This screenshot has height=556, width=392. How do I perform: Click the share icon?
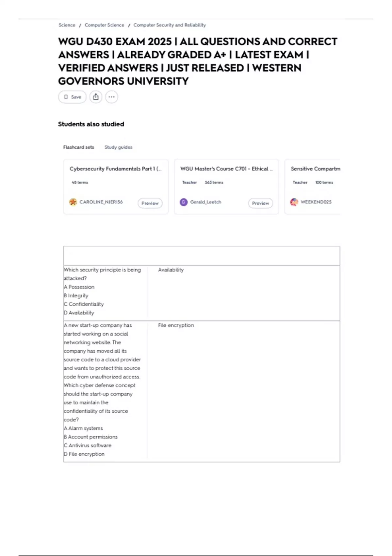tap(96, 97)
